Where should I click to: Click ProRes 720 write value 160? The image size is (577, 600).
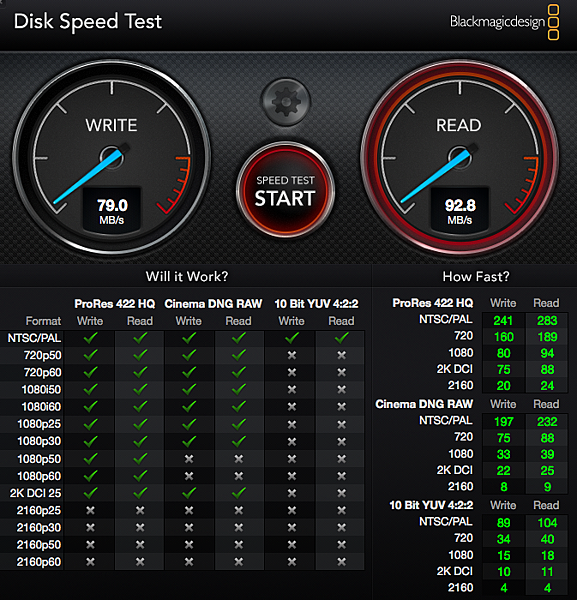pos(504,337)
